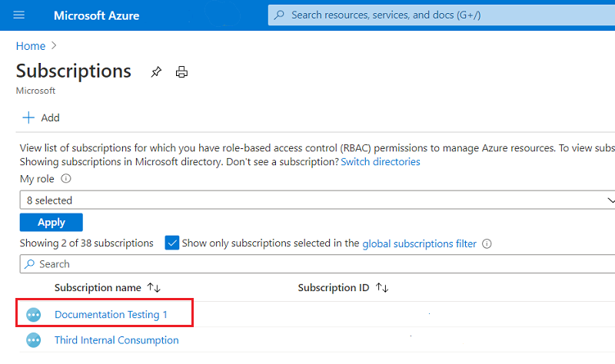Click info icon after global subscriptions filter

(487, 243)
